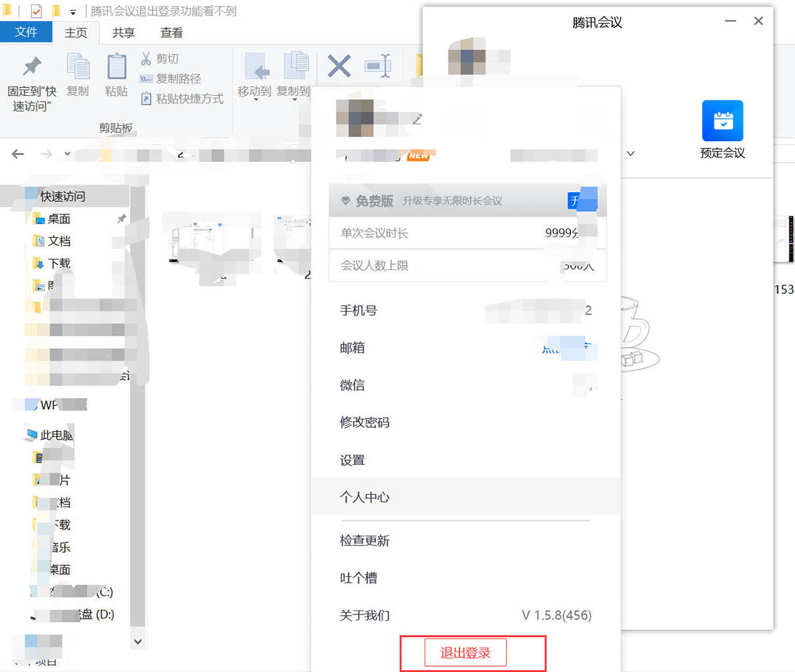
Task: Click the Move To (移动到) icon
Action: point(256,66)
